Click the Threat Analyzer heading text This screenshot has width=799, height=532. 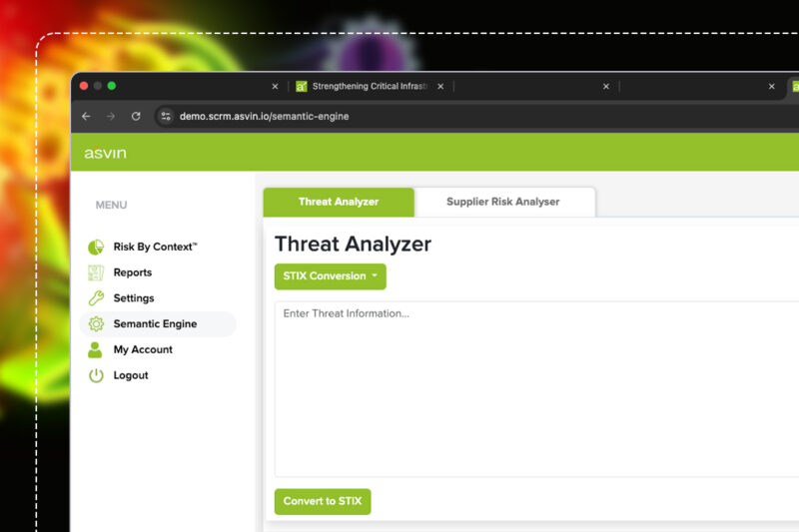pyautogui.click(x=354, y=244)
